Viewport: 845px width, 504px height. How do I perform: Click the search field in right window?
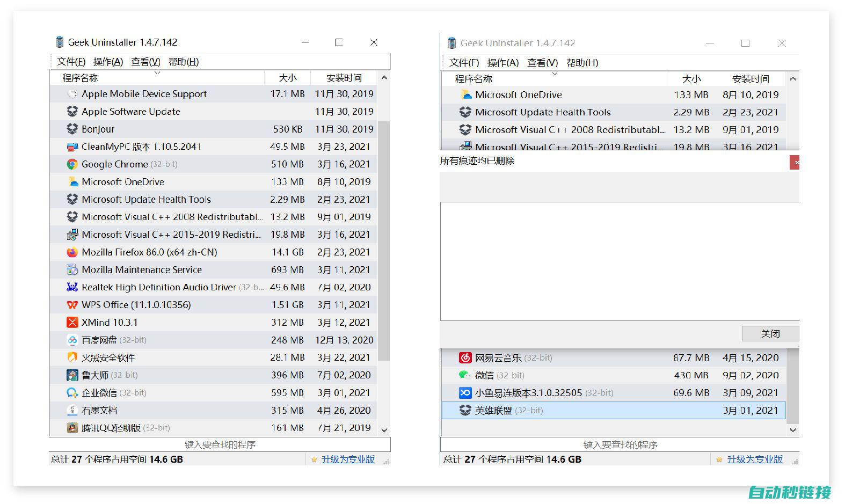tap(620, 445)
